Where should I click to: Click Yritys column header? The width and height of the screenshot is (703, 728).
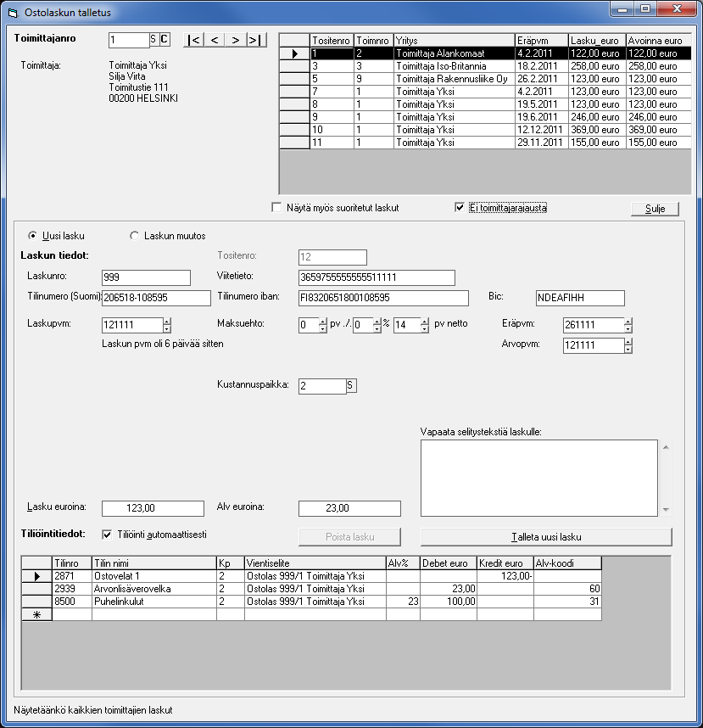tap(455, 41)
